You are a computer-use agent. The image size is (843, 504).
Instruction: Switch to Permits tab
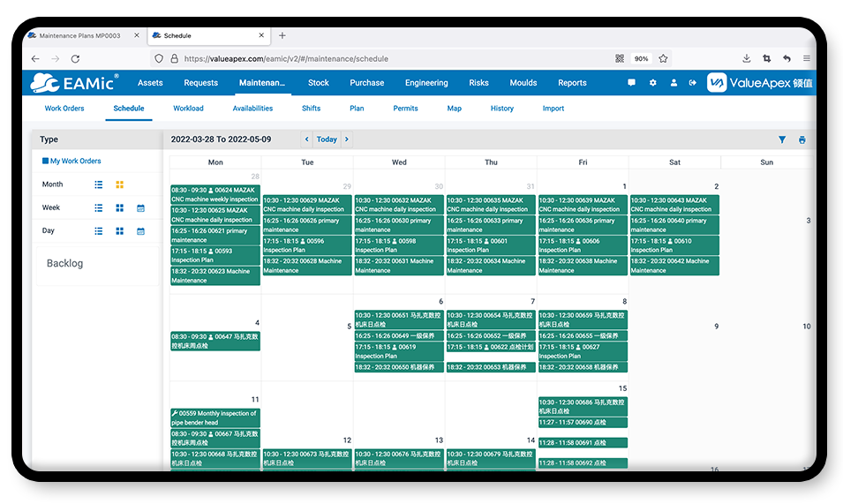405,108
